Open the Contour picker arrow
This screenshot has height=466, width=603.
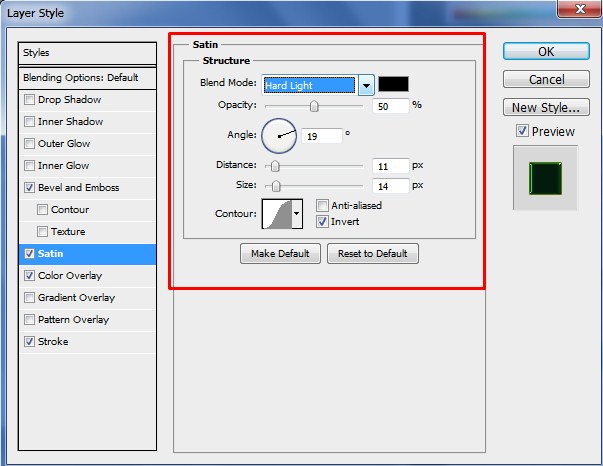click(297, 213)
